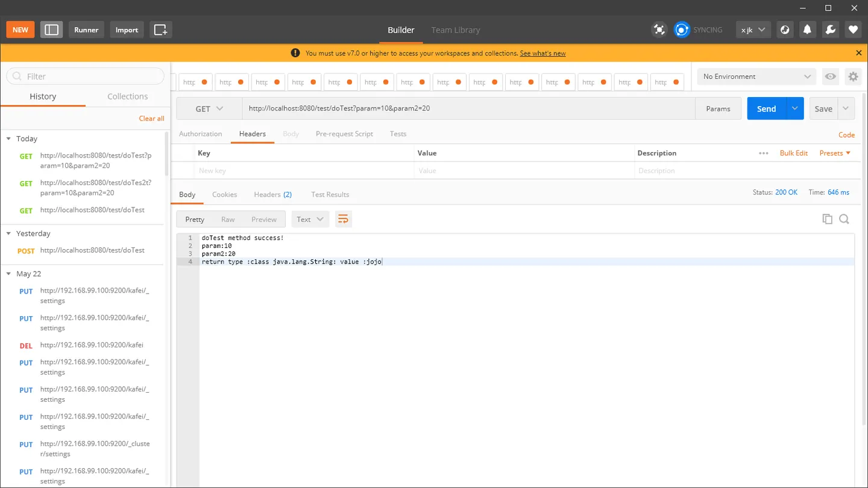This screenshot has height=488, width=868.
Task: Search within response body
Action: pyautogui.click(x=844, y=219)
